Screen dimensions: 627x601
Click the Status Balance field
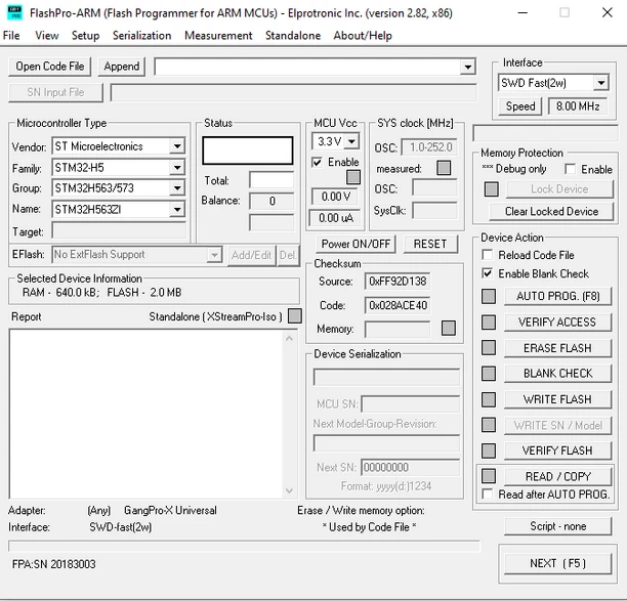click(272, 201)
